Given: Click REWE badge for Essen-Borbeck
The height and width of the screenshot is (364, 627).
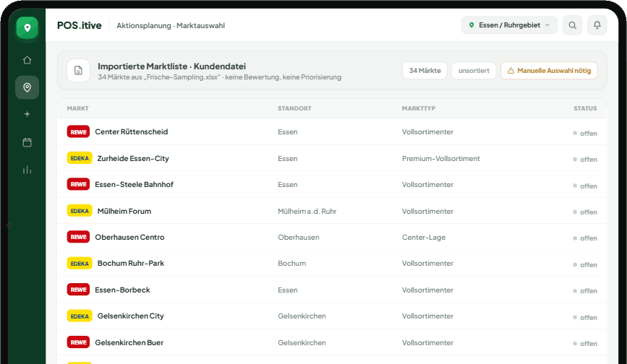Looking at the screenshot, I should coord(78,290).
